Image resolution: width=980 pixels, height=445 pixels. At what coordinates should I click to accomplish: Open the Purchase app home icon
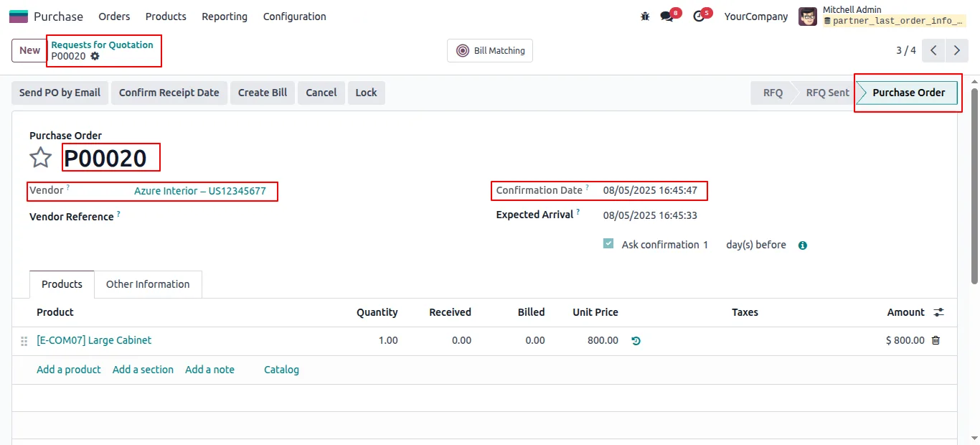(x=19, y=17)
